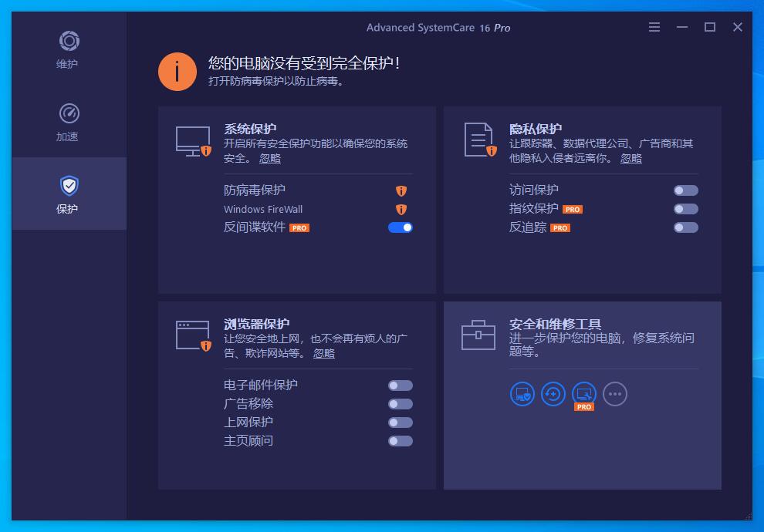Viewport: 764px width, 532px height.
Task: Click the 防病毒保护 label
Action: (x=255, y=190)
